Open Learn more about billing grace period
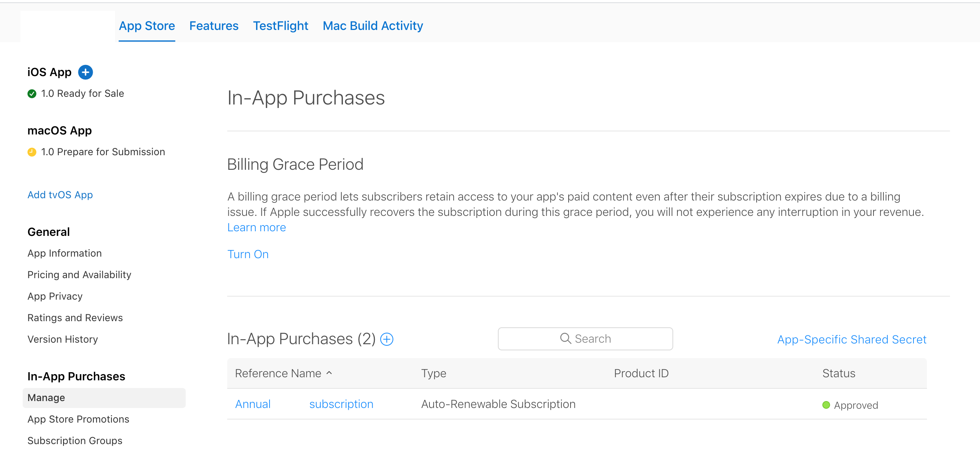Image resolution: width=980 pixels, height=461 pixels. (257, 227)
